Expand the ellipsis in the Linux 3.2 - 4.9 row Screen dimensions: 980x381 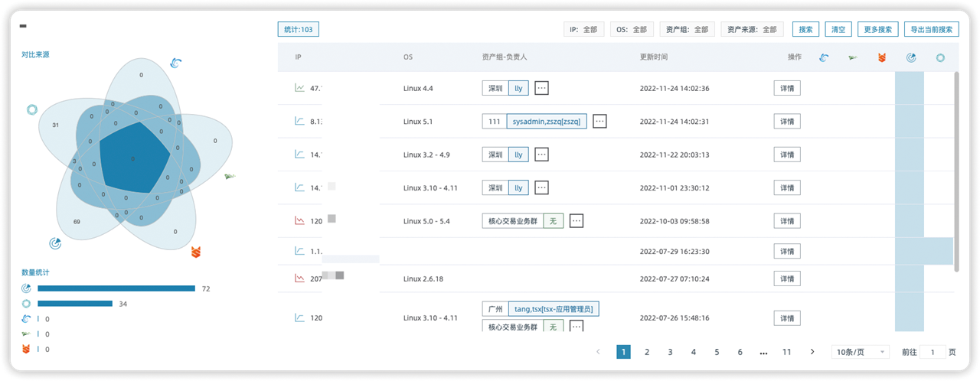[541, 155]
